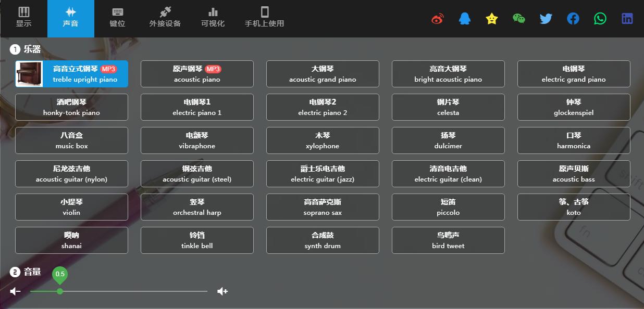Click the yellow star bookmark icon
Image resolution: width=644 pixels, height=309 pixels.
coord(491,18)
